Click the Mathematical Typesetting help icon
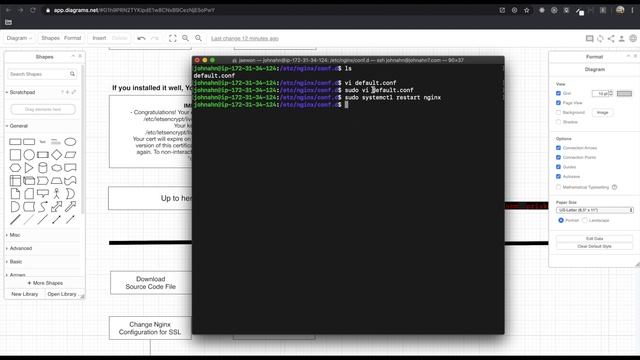Viewport: 640px width, 360px height. click(614, 187)
